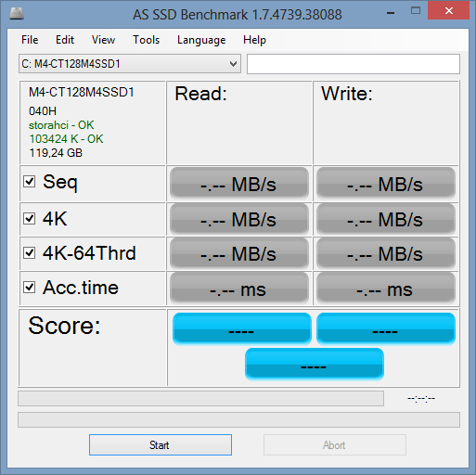Screen dimensions: 476x475
Task: Click the Abort button
Action: click(335, 445)
